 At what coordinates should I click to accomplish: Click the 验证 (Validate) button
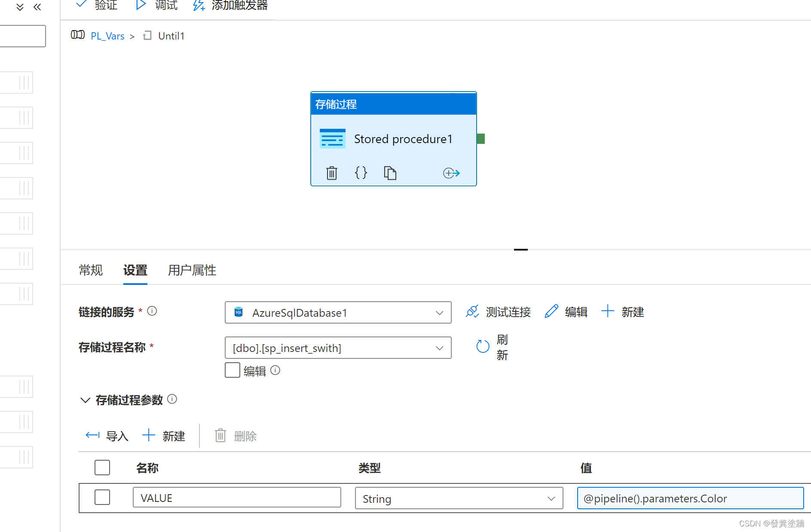click(97, 5)
